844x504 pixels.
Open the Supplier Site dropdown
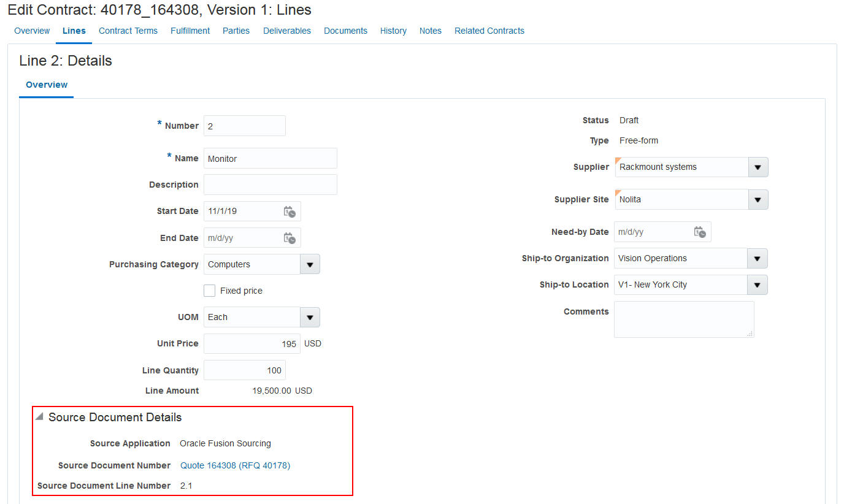tap(758, 199)
